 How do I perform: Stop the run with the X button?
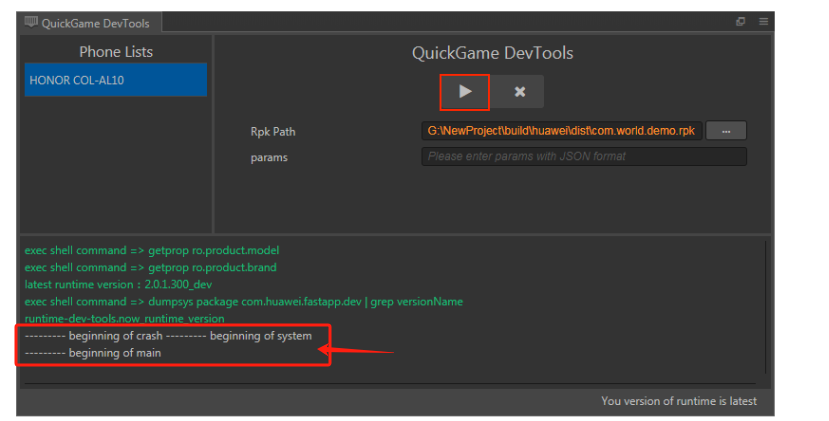point(519,92)
